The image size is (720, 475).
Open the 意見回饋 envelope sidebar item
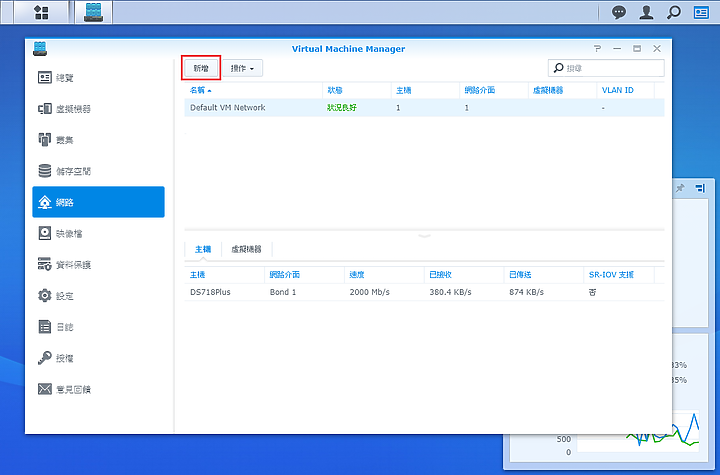(x=98, y=389)
